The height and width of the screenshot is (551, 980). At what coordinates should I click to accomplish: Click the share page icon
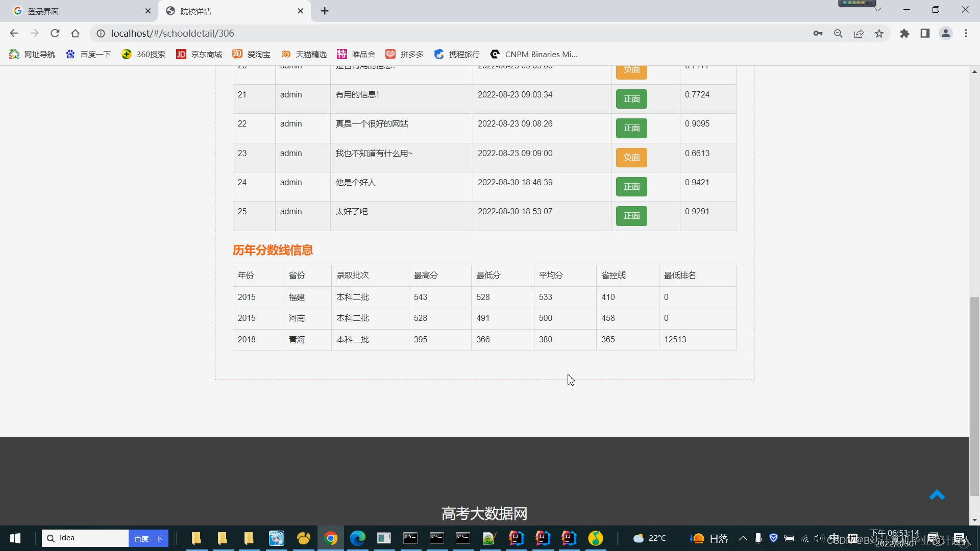859,34
